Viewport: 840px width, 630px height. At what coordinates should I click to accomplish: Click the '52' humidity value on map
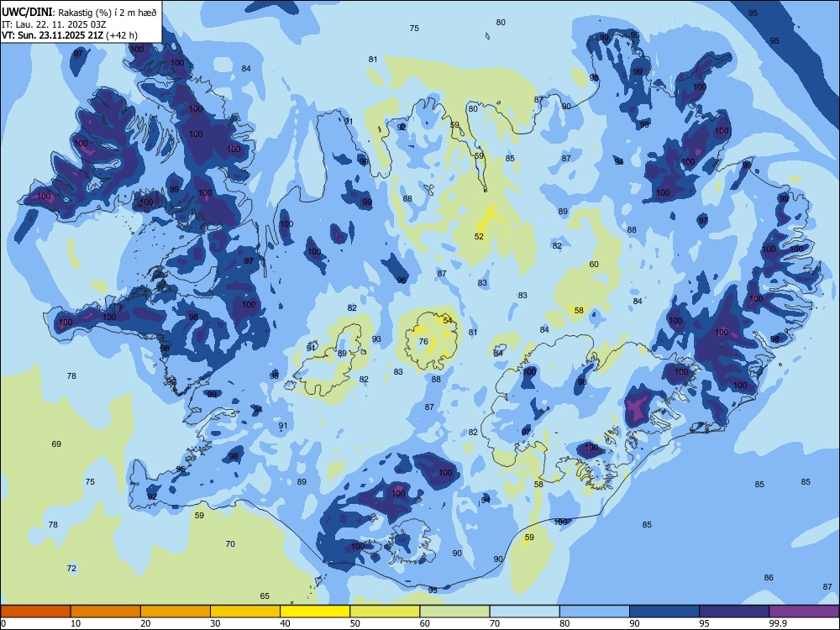(x=479, y=236)
